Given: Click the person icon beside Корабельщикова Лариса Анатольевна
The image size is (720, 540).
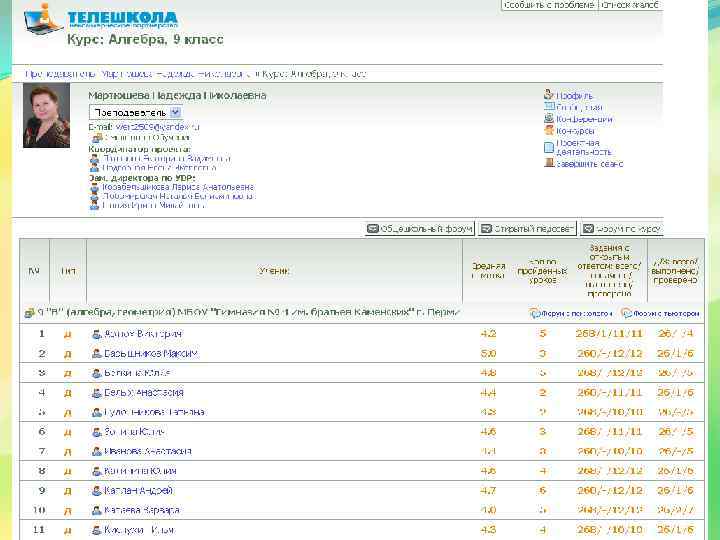Looking at the screenshot, I should coord(94,188).
